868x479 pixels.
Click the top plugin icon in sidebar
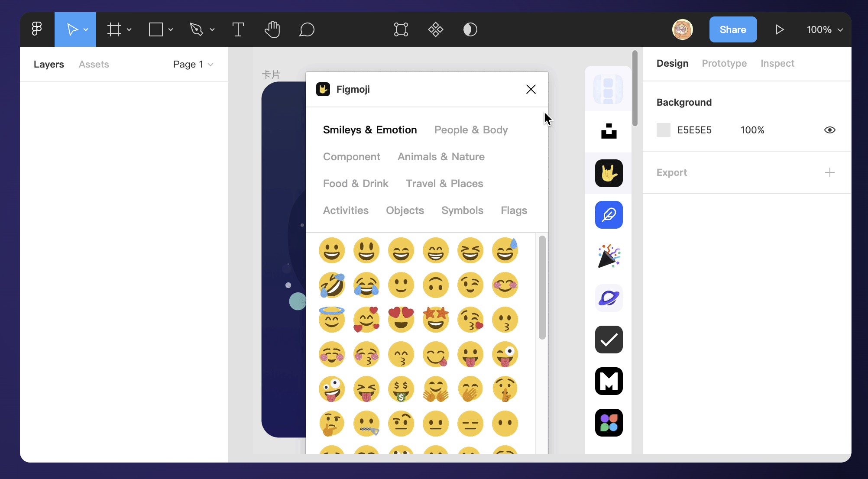[608, 89]
